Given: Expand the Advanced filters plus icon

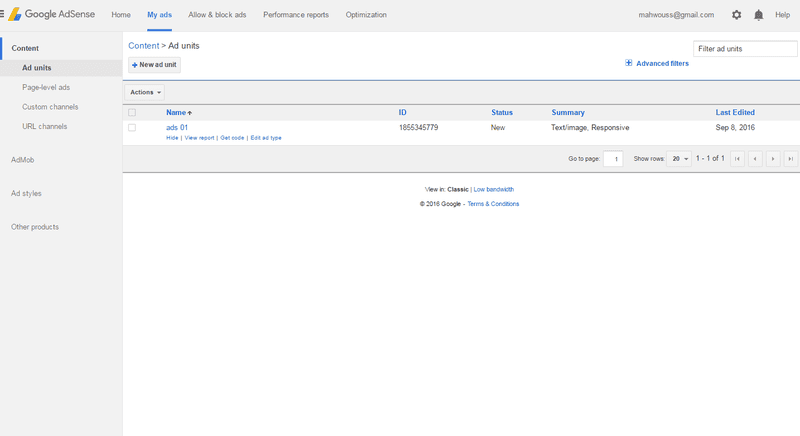Looking at the screenshot, I should coord(629,63).
